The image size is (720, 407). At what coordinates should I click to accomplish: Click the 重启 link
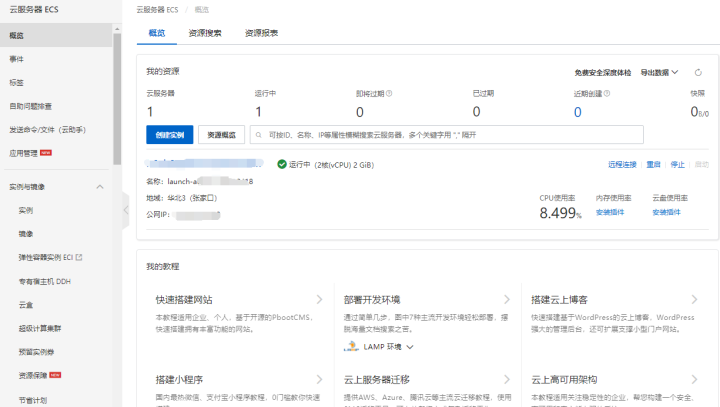coord(653,164)
